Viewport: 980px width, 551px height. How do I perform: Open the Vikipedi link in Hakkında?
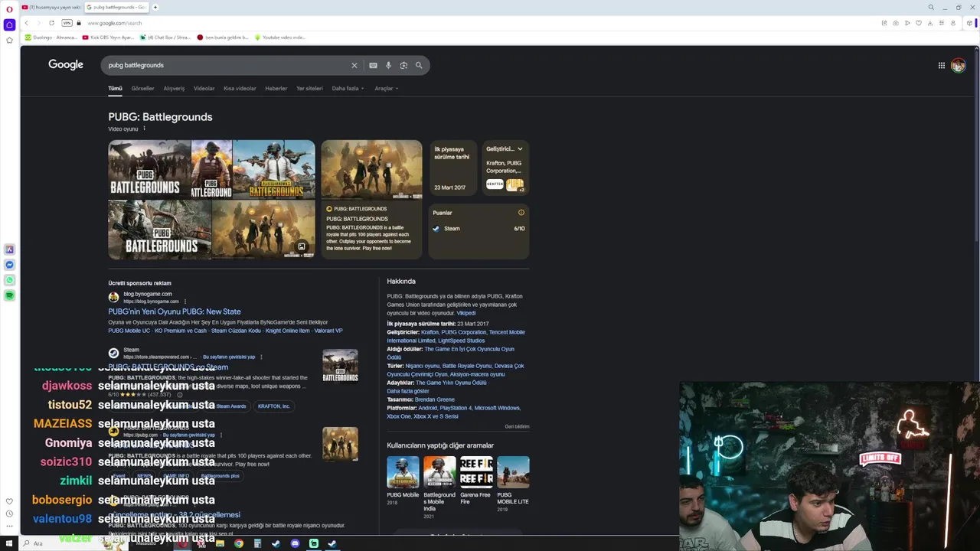pos(466,313)
